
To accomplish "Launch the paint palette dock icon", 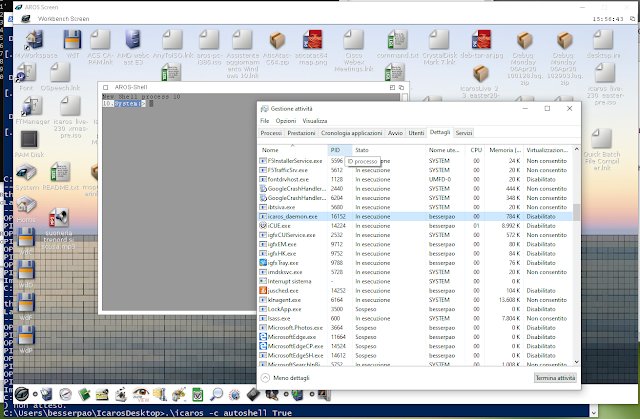I will (179, 394).
